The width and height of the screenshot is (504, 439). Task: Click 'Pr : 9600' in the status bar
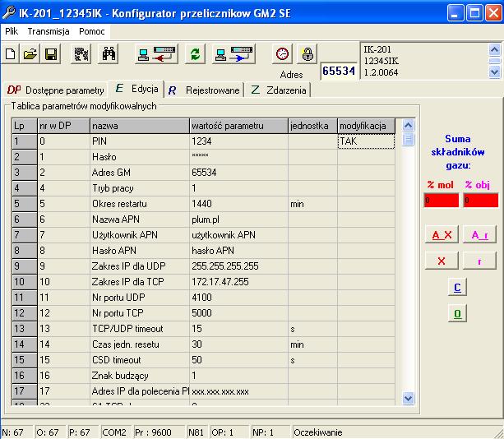click(159, 432)
